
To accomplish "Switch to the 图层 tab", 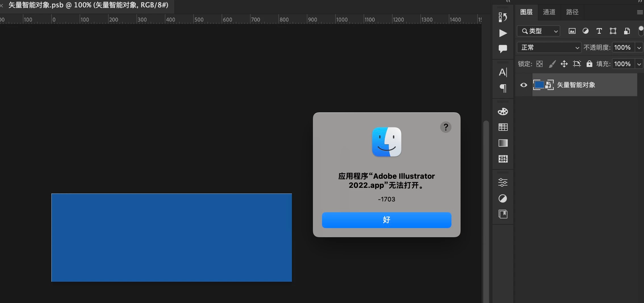I will pos(526,12).
